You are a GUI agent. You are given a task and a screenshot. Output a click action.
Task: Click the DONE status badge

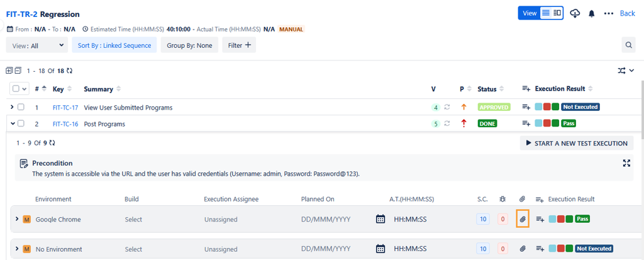click(x=487, y=123)
